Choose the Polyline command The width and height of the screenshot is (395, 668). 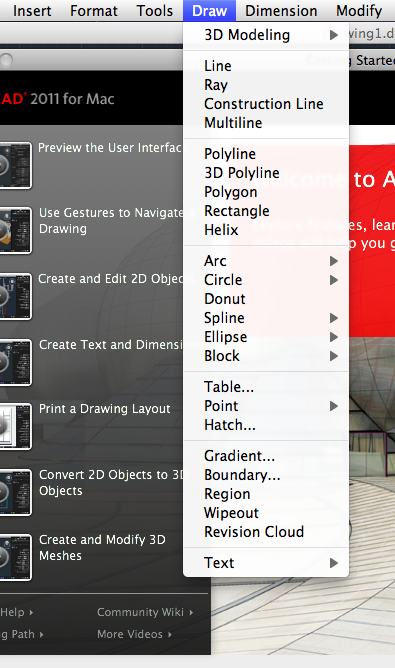266,154
